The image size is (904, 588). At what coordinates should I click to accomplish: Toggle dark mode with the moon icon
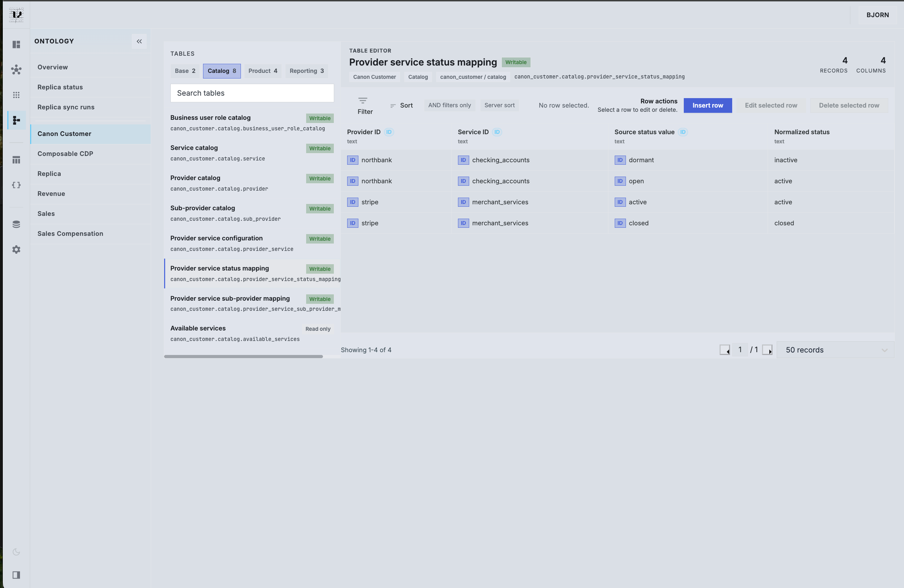click(x=16, y=552)
